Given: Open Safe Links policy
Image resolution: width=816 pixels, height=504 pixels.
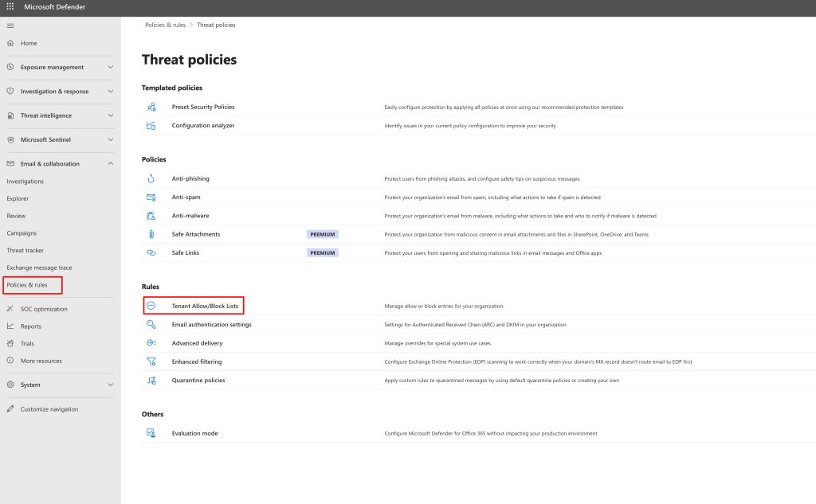Looking at the screenshot, I should pyautogui.click(x=185, y=252).
